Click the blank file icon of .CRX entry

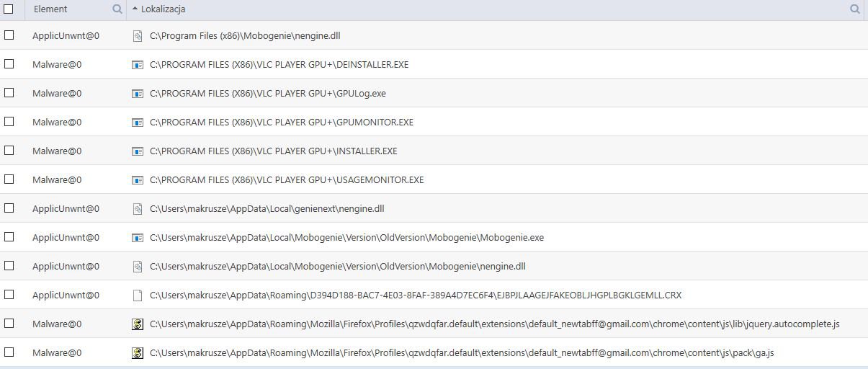[x=138, y=295]
